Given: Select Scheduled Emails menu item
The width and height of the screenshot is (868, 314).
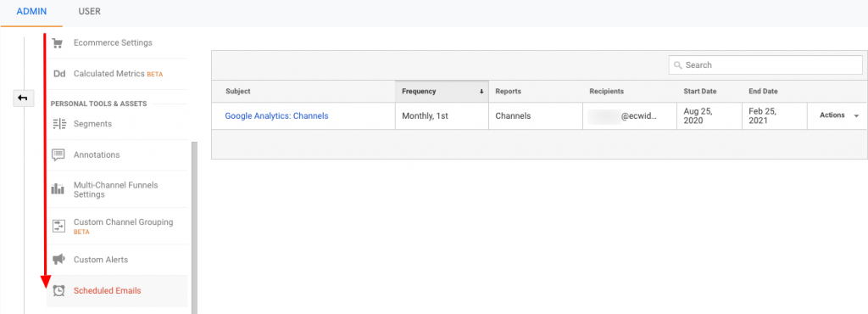Looking at the screenshot, I should tap(117, 291).
